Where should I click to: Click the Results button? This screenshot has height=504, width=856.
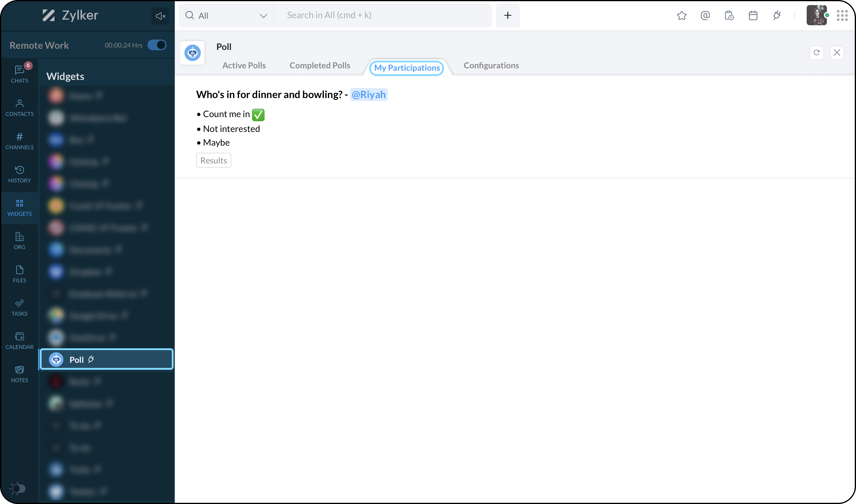(x=213, y=160)
